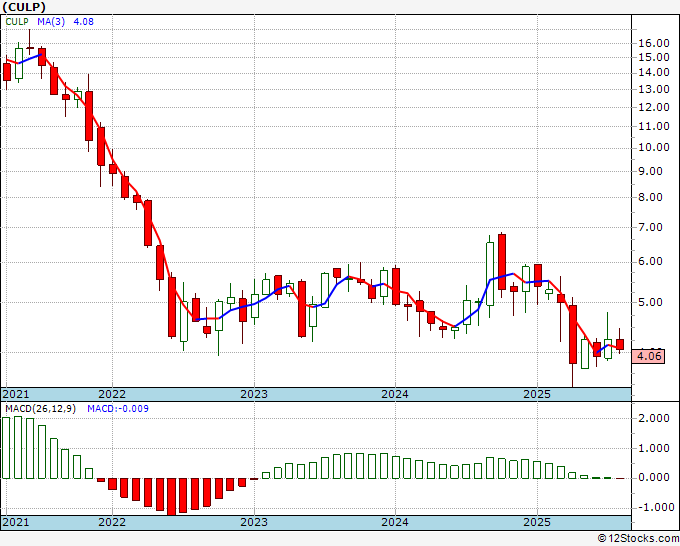Click the 1.000 MACD axis label
This screenshot has width=680, height=546.
pyautogui.click(x=654, y=448)
